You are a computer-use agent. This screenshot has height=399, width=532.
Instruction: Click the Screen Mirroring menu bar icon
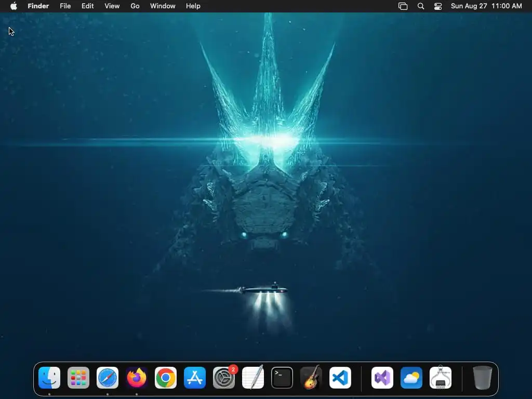403,6
